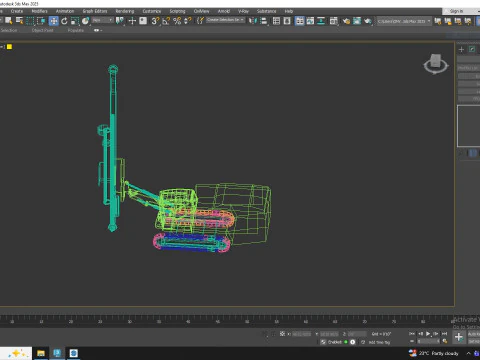Open File Explorer from the taskbar
Viewport: 480px width, 360px height.
pos(41,353)
